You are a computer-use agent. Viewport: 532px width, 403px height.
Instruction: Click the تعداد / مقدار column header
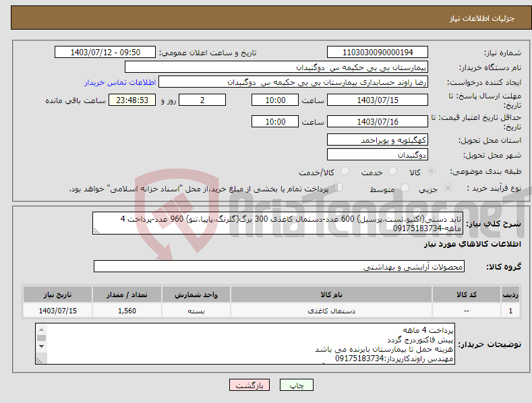click(127, 294)
